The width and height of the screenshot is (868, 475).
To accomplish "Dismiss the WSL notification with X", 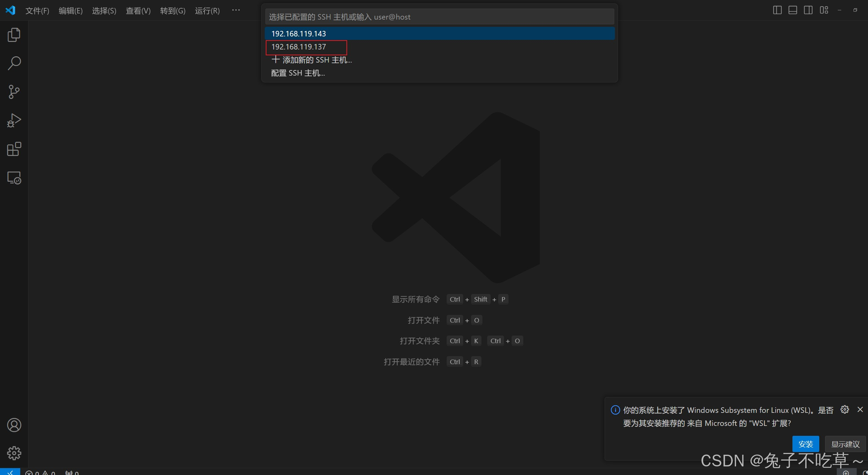I will tap(860, 409).
